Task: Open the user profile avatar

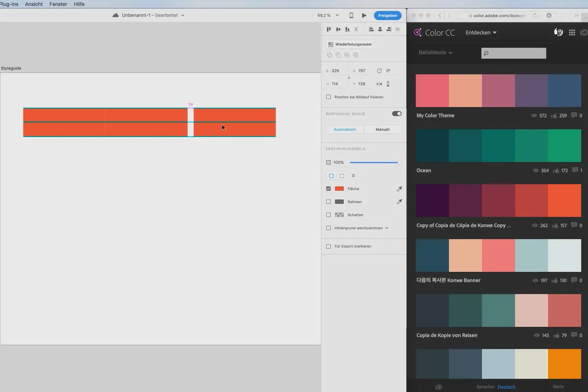Action: [x=558, y=32]
